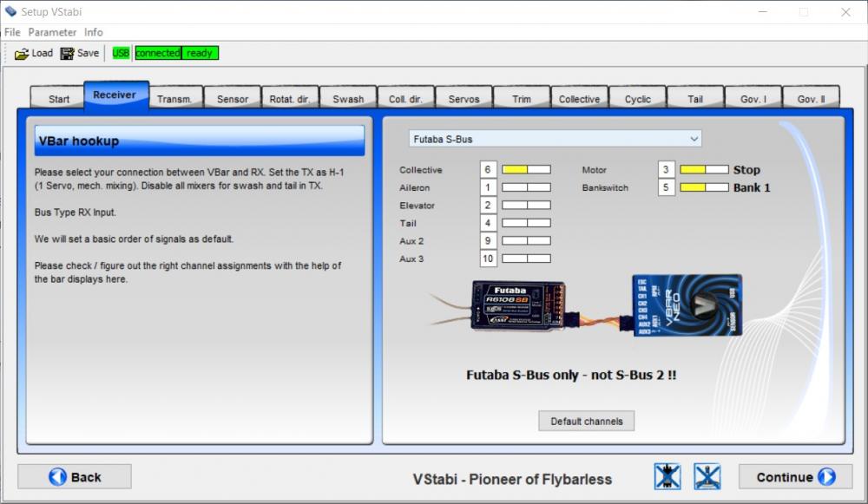This screenshot has height=504, width=868.
Task: Click the Aux 3 channel signal bar
Action: click(526, 258)
